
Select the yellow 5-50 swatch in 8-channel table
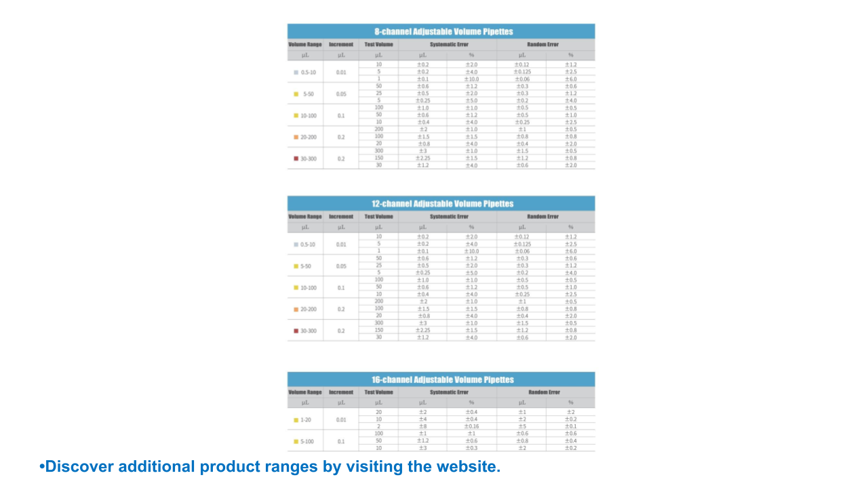click(296, 94)
